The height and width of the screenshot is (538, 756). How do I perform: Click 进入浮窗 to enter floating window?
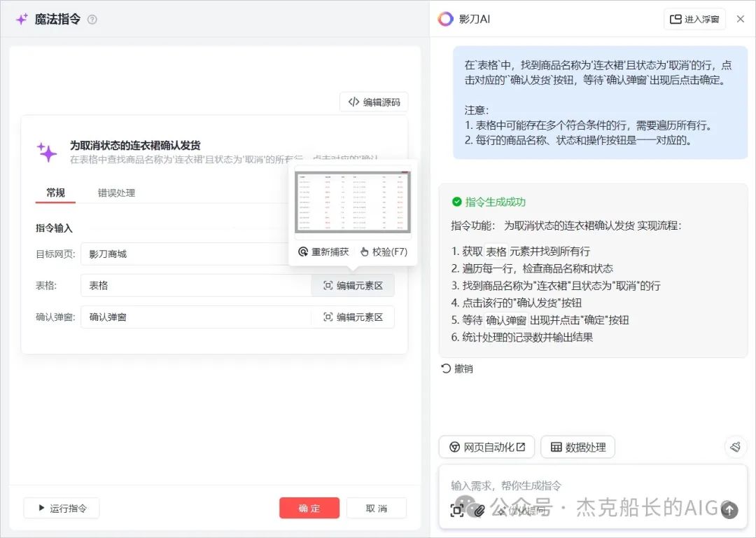tap(695, 20)
